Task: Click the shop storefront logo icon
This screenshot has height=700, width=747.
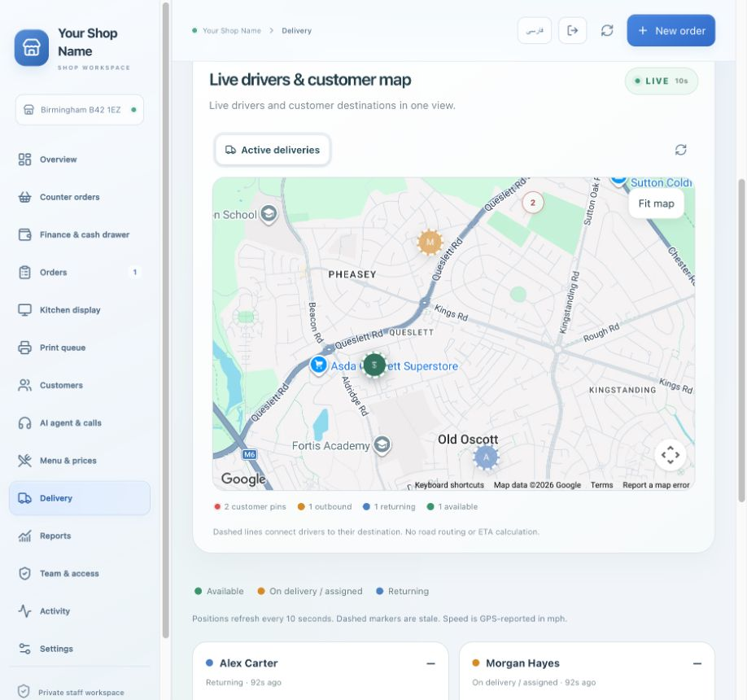Action: tap(32, 48)
